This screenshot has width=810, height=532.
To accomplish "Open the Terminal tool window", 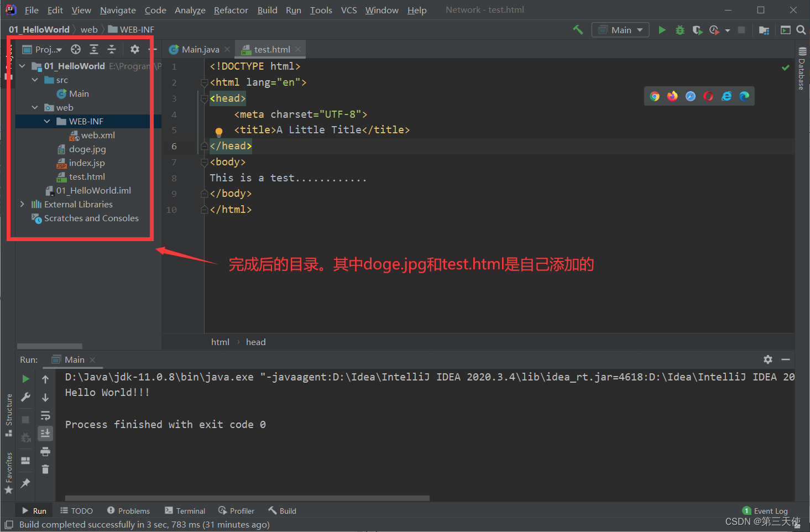I will 185,511.
